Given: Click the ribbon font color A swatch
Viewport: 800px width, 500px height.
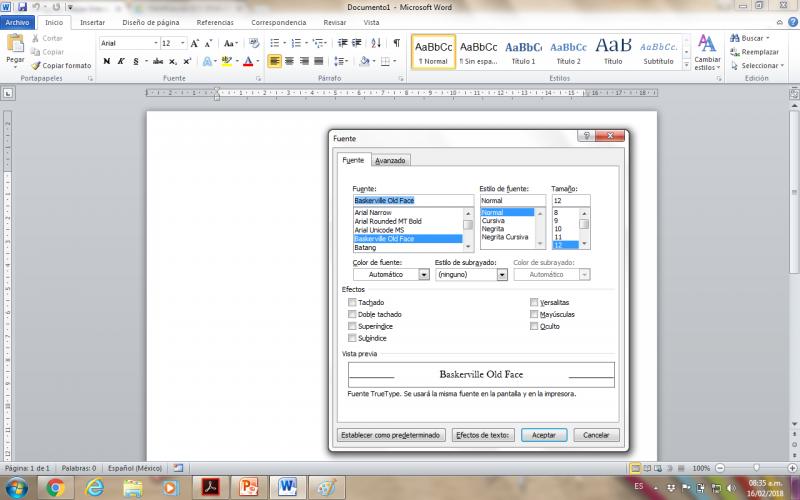Looking at the screenshot, I should coord(248,61).
